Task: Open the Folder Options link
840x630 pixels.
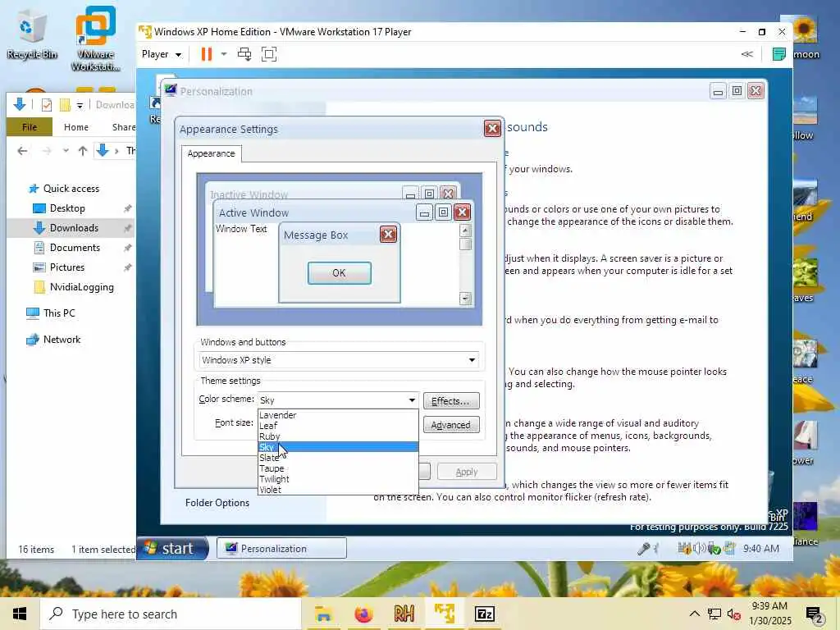Action: [x=217, y=503]
